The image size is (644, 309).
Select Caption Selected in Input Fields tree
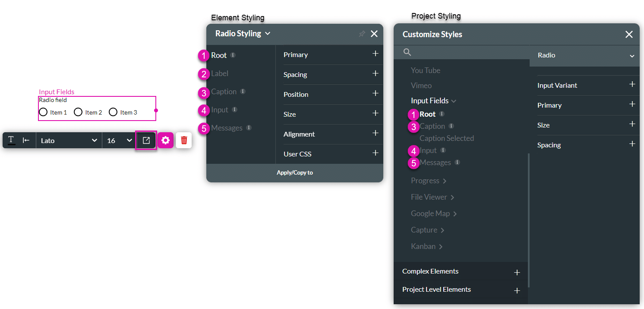(447, 138)
